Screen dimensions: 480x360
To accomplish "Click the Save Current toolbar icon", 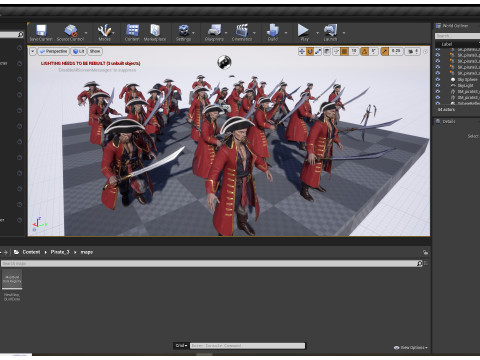I will [x=41, y=31].
